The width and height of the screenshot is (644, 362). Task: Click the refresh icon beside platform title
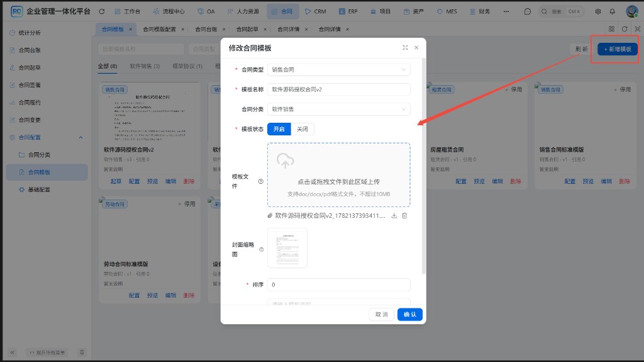click(102, 11)
